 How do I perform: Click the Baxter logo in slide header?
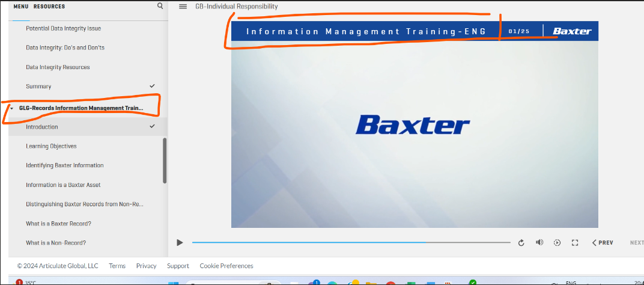572,31
